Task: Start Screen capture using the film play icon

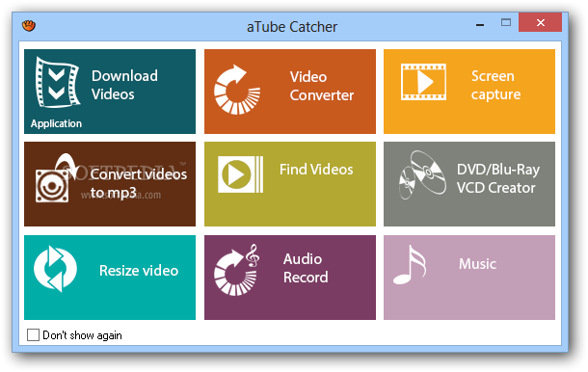Action: (423, 82)
